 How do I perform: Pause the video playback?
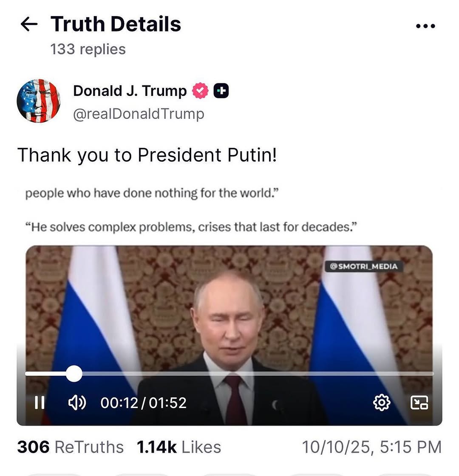coord(40,403)
